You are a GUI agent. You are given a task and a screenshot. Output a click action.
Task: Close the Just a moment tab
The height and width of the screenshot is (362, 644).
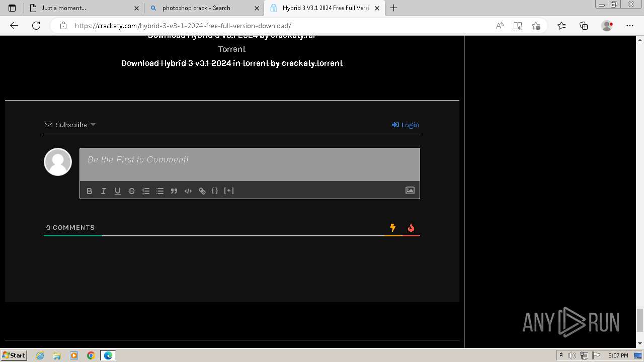136,8
